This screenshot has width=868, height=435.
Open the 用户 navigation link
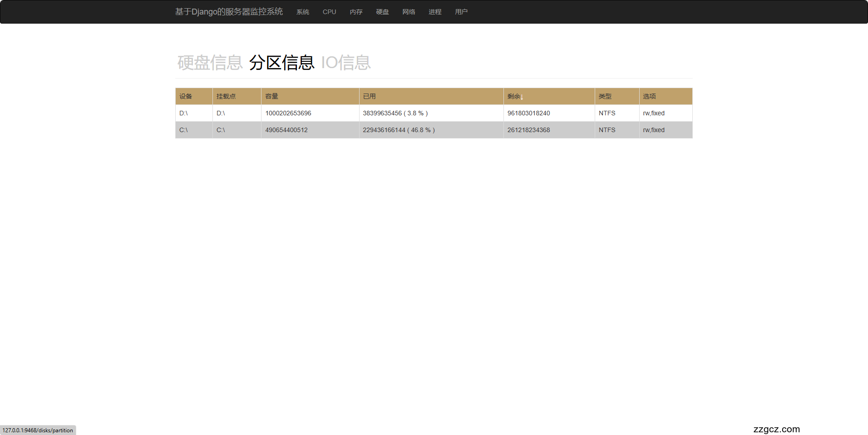click(461, 12)
